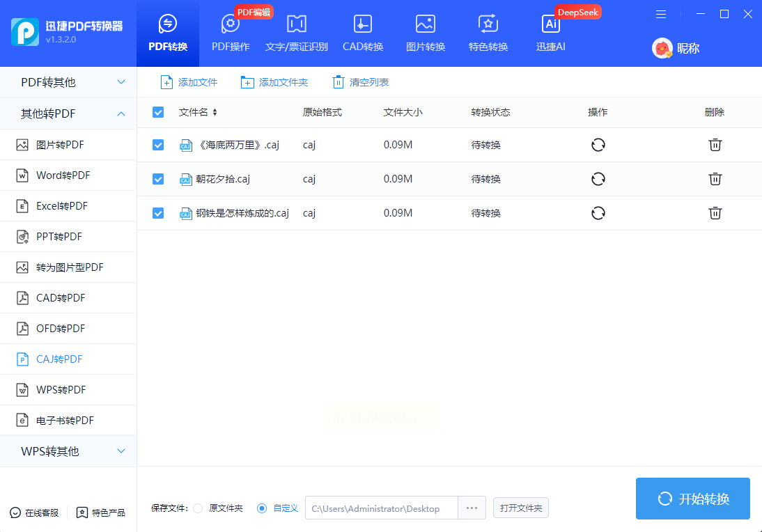Click the output path input field
762x532 pixels.
tap(381, 508)
